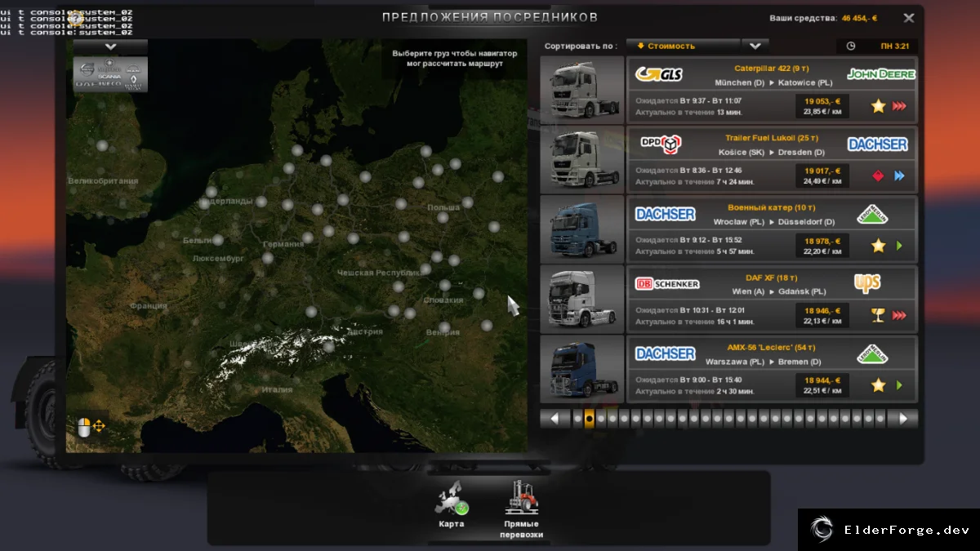Go to the previous page of offers
This screenshot has width=980, height=551.
[555, 419]
